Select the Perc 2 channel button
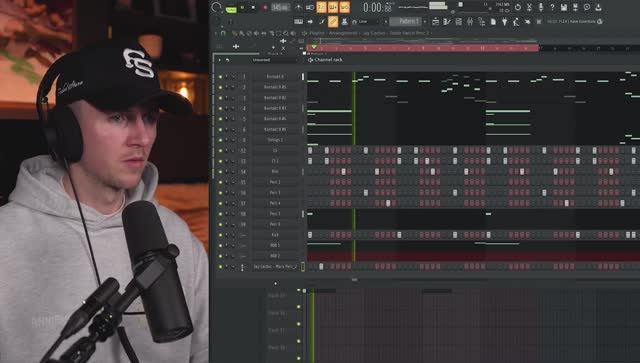Screen dimensions: 640x363 click(x=275, y=182)
